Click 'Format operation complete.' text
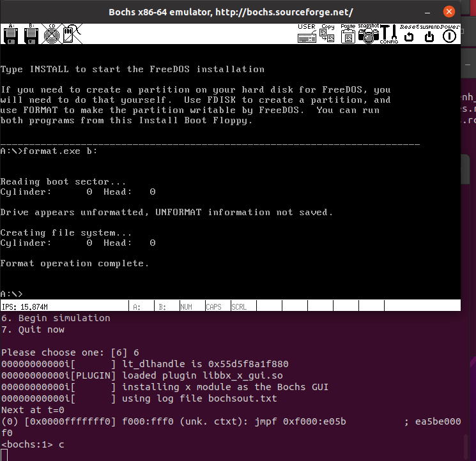Viewport: 476px width, 461px height. coord(75,263)
